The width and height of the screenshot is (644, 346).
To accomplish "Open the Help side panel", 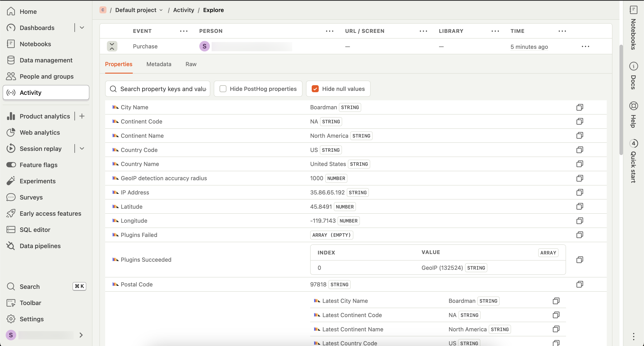I will coord(633,115).
